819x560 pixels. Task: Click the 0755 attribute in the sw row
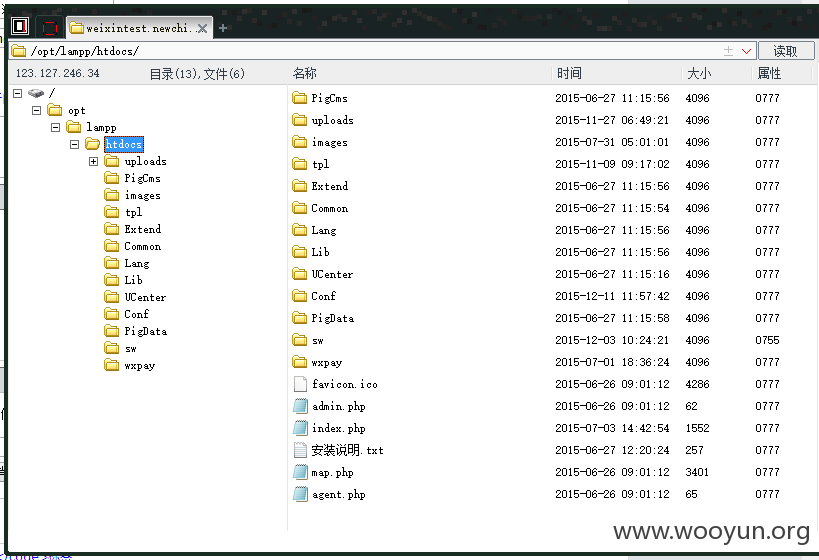pos(767,340)
